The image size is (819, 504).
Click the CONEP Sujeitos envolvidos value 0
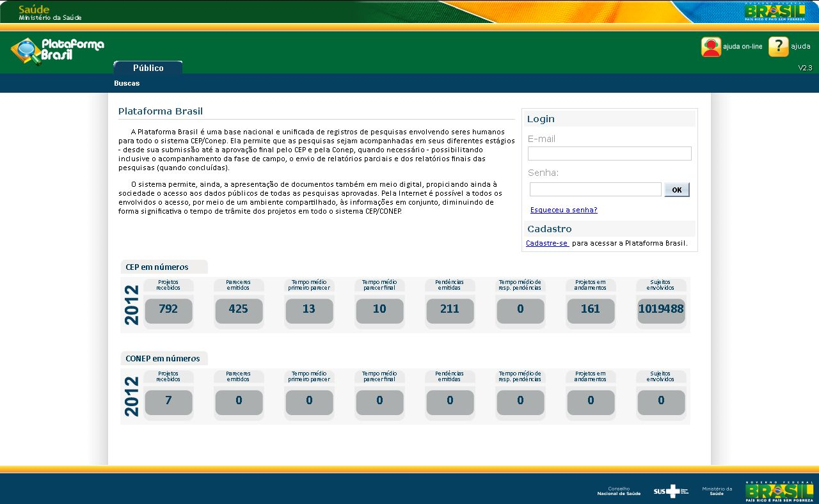[x=661, y=402]
